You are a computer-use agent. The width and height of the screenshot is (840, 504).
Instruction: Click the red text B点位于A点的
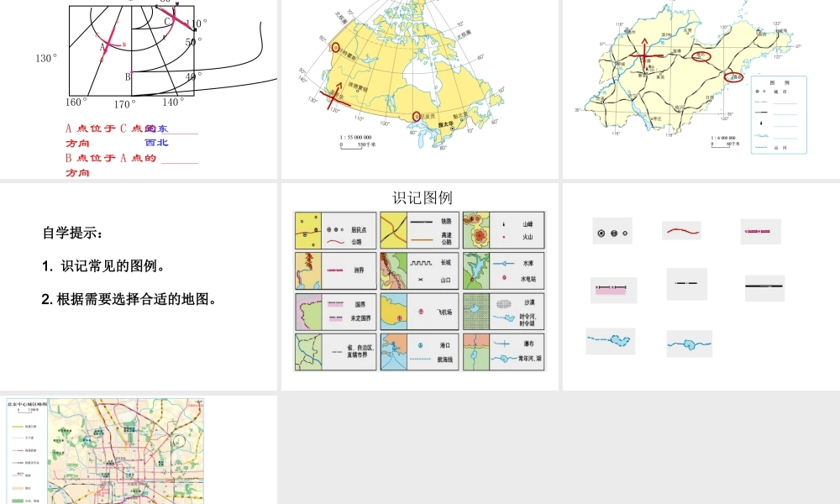[110, 158]
